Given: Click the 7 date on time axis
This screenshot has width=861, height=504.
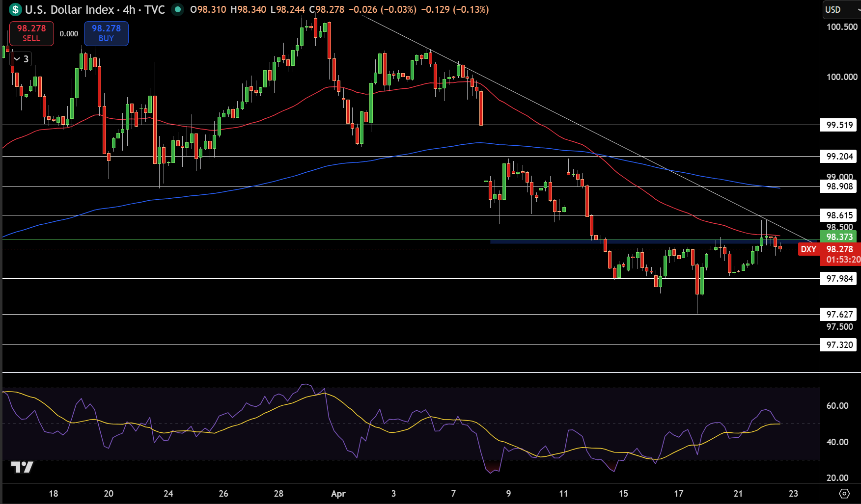Looking at the screenshot, I should coord(453,494).
